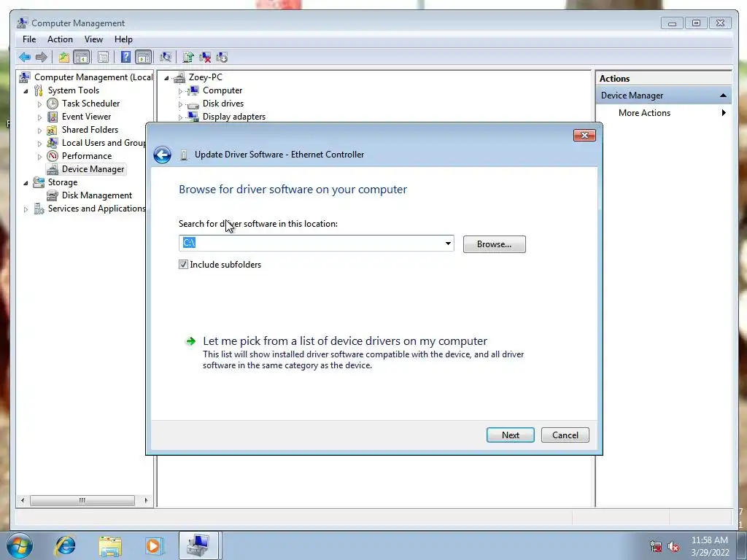The image size is (747, 560).
Task: Click the Up one level folder icon
Action: [64, 58]
